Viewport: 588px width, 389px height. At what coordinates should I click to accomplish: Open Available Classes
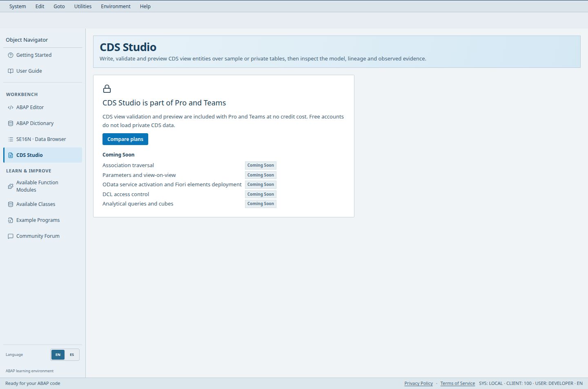point(43,204)
